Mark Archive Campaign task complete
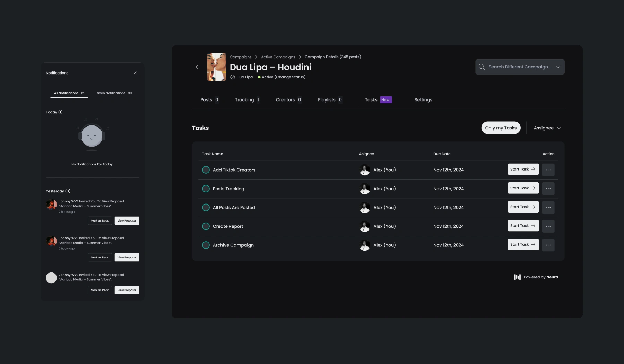Viewport: 624px width, 364px height. tap(206, 245)
